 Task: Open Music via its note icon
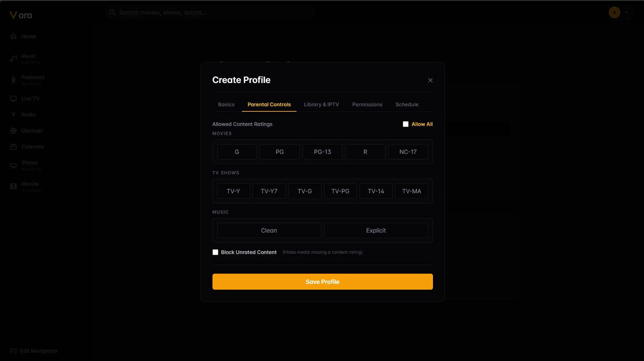(x=13, y=59)
